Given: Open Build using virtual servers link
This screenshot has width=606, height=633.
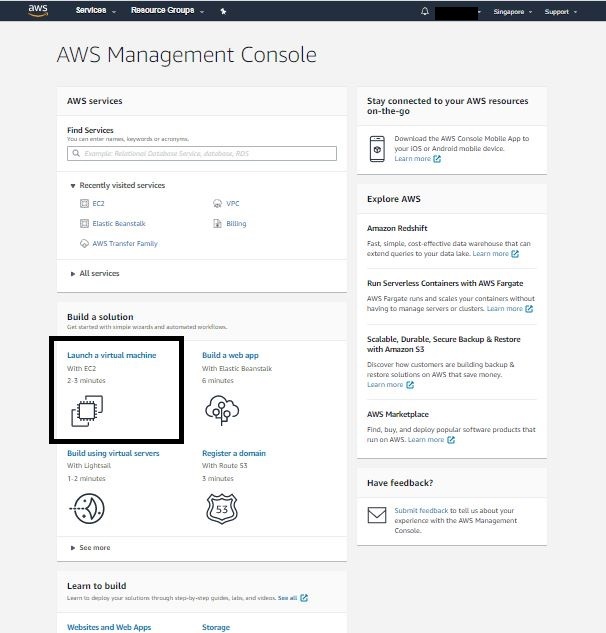Looking at the screenshot, I should (x=113, y=453).
